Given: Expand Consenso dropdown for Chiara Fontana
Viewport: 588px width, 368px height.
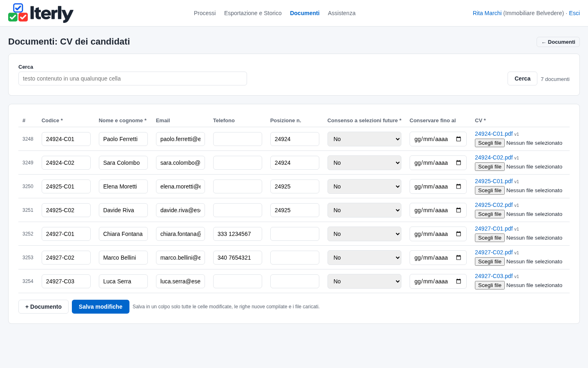Looking at the screenshot, I should [364, 234].
